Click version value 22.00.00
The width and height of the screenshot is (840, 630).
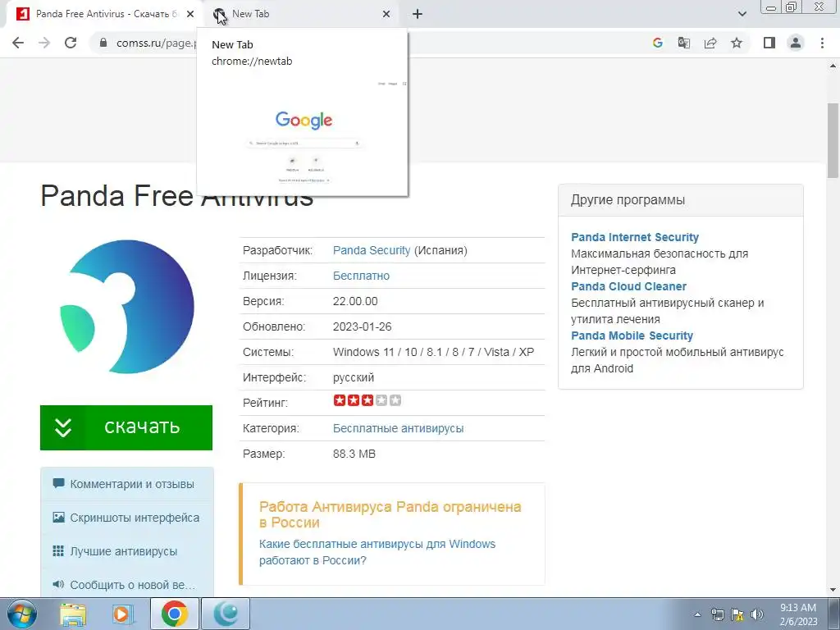[x=355, y=301]
